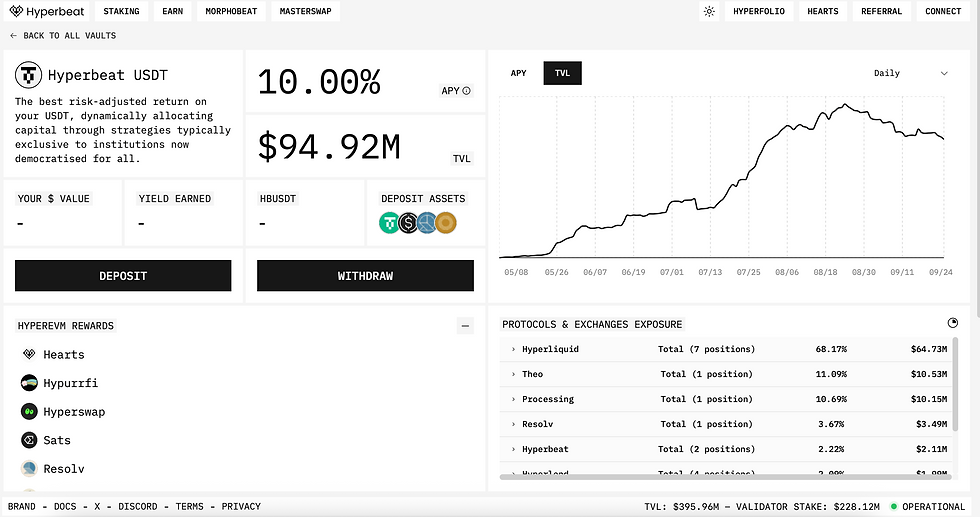The image size is (980, 517).
Task: Go to the Staking page
Action: [x=122, y=12]
